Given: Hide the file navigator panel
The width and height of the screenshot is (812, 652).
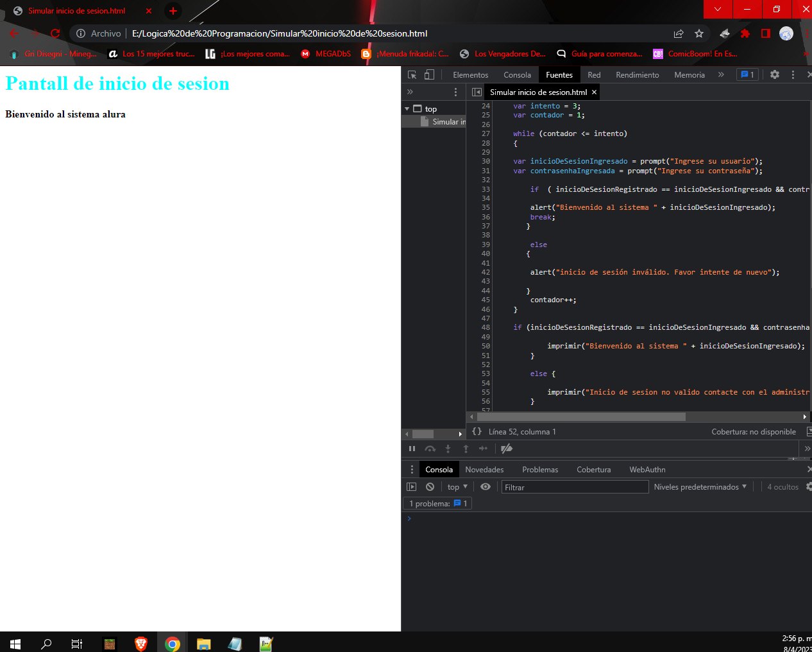Looking at the screenshot, I should [477, 92].
